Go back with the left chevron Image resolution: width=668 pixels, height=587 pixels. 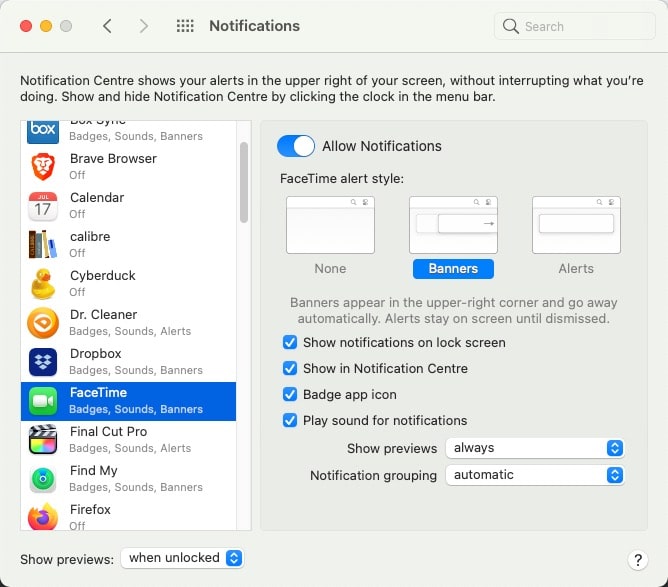107,26
